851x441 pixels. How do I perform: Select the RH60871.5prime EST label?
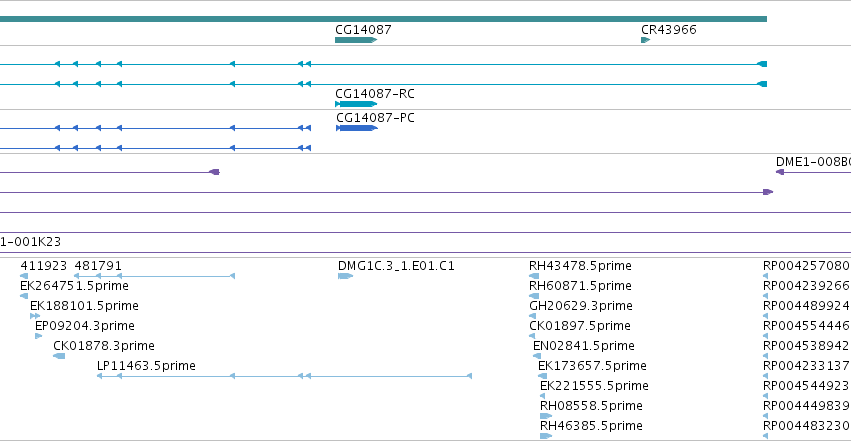tap(580, 286)
